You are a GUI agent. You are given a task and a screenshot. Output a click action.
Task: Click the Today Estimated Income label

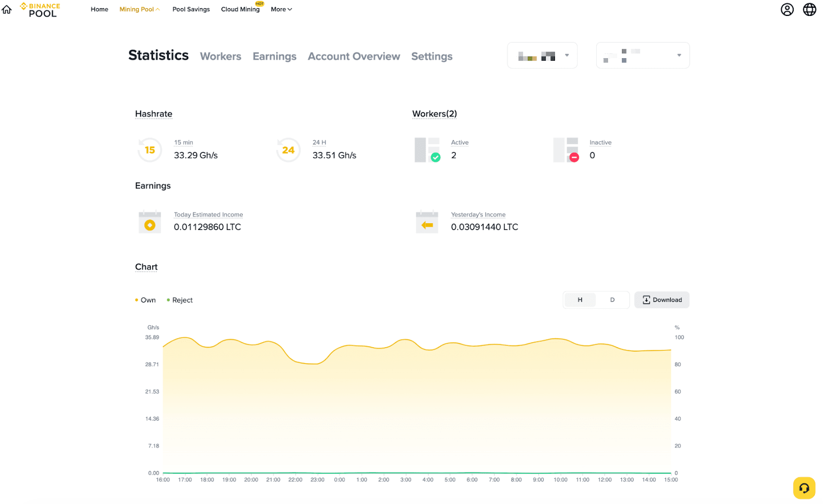[208, 214]
